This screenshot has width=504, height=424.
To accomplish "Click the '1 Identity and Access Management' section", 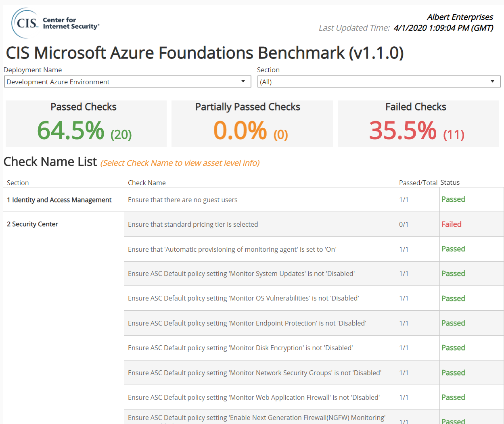I will [59, 200].
